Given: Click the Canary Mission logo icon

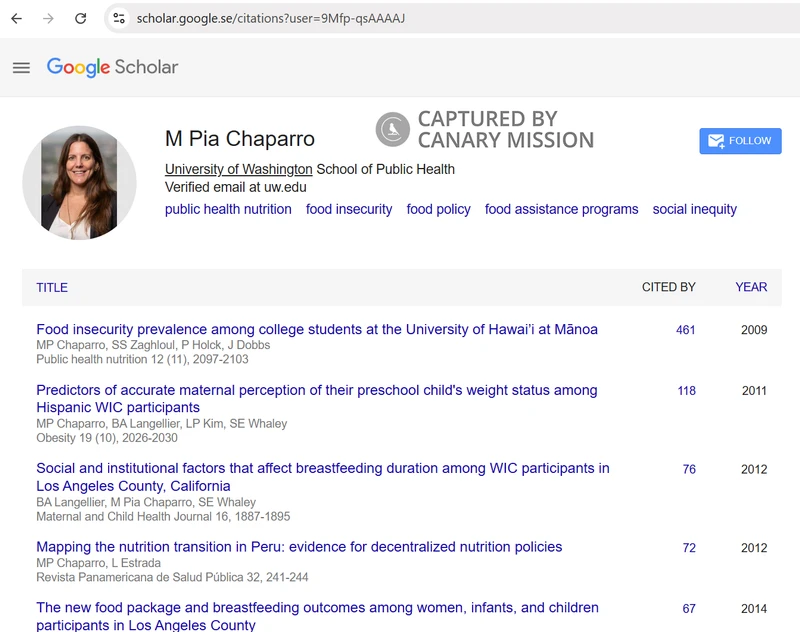Looking at the screenshot, I should coord(392,130).
